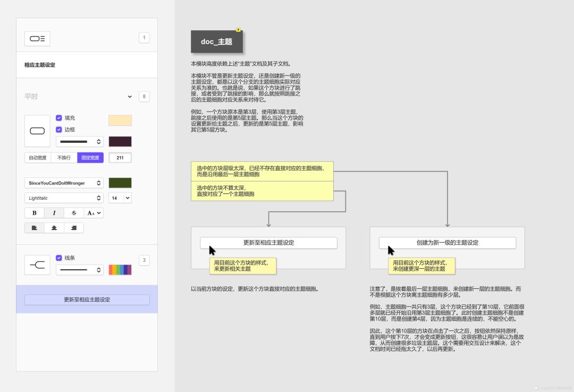
Task: Open the border line style dropdown
Action: (x=79, y=142)
